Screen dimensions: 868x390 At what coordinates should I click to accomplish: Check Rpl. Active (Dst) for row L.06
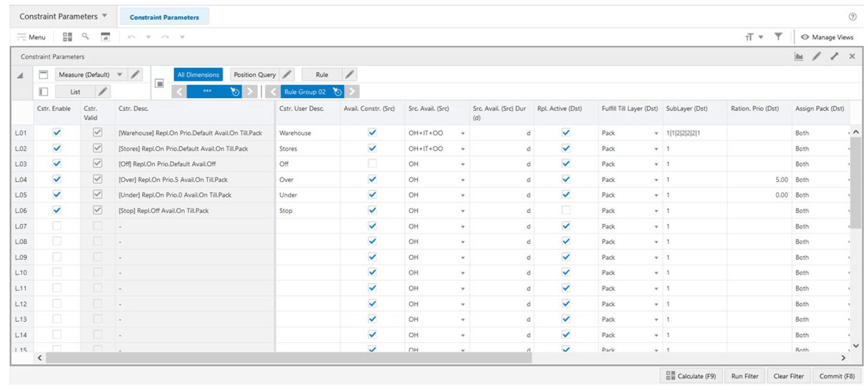click(x=566, y=211)
